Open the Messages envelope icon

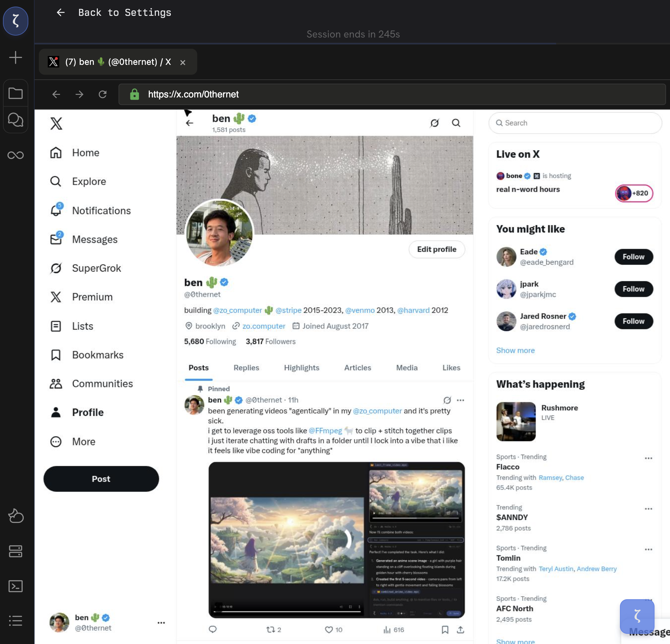pyautogui.click(x=56, y=239)
